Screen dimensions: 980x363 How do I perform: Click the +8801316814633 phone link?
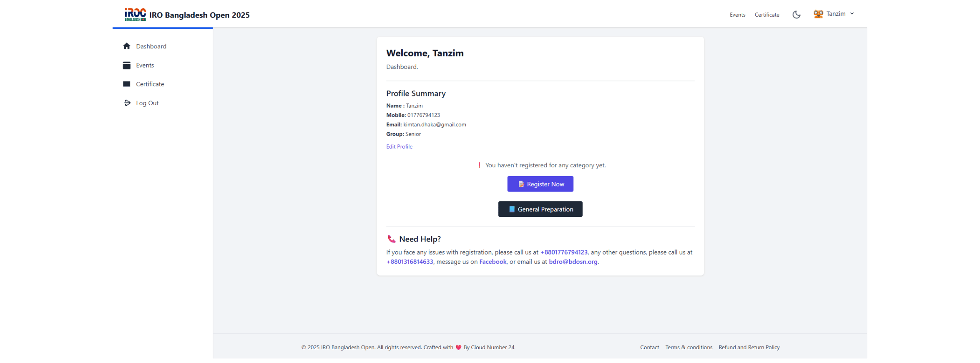(410, 262)
